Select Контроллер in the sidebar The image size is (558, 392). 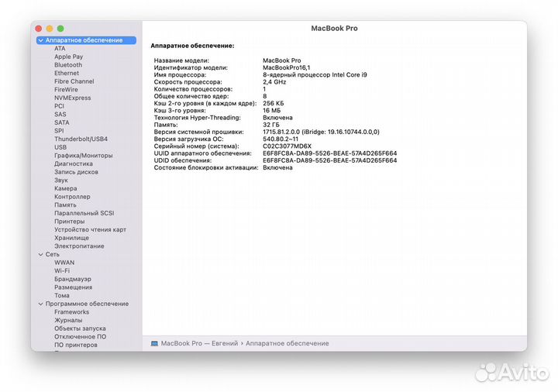click(72, 197)
